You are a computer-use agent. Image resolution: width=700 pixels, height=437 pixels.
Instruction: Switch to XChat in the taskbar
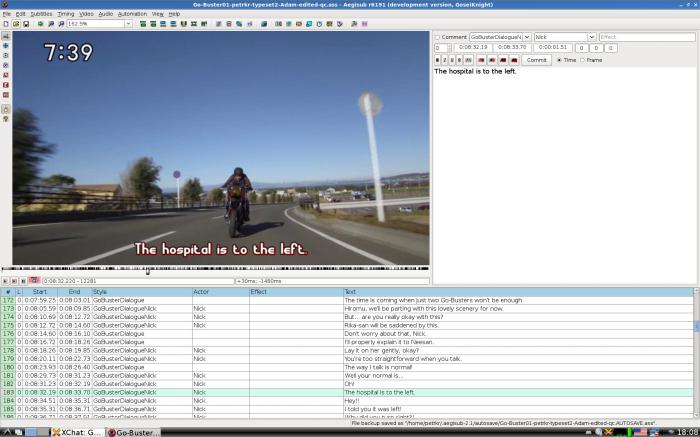(76, 432)
